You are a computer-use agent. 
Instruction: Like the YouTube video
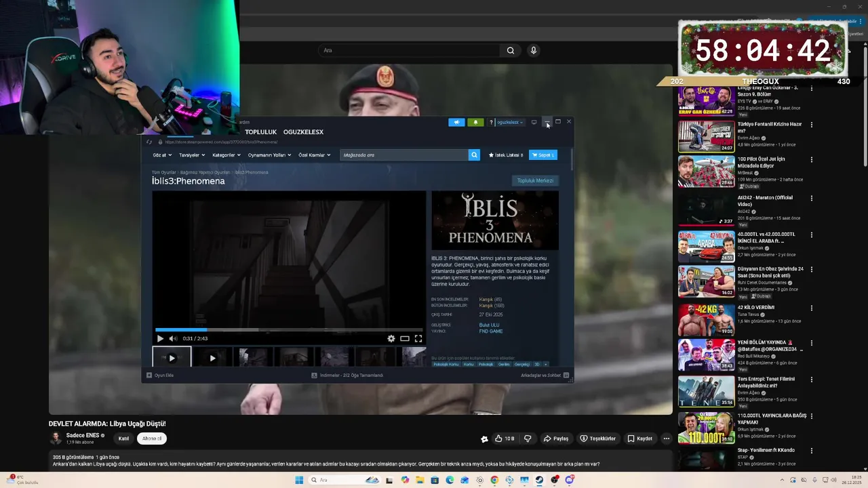[505, 439]
